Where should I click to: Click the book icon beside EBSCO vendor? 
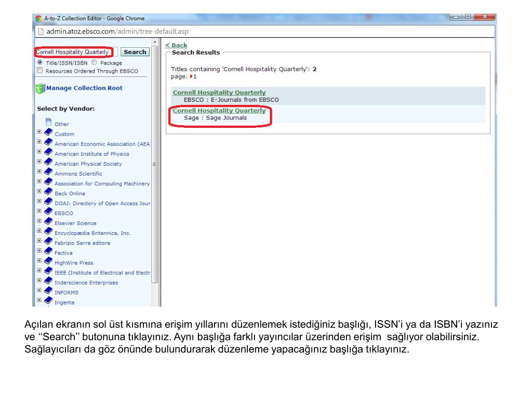point(48,211)
